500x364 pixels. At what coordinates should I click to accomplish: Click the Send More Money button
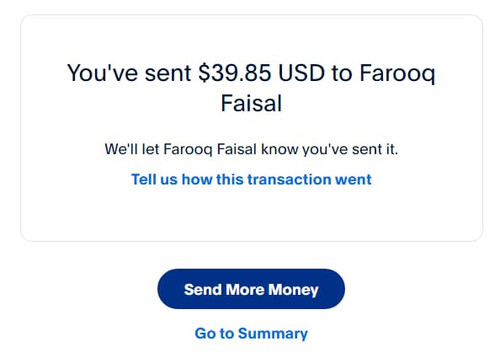click(251, 289)
